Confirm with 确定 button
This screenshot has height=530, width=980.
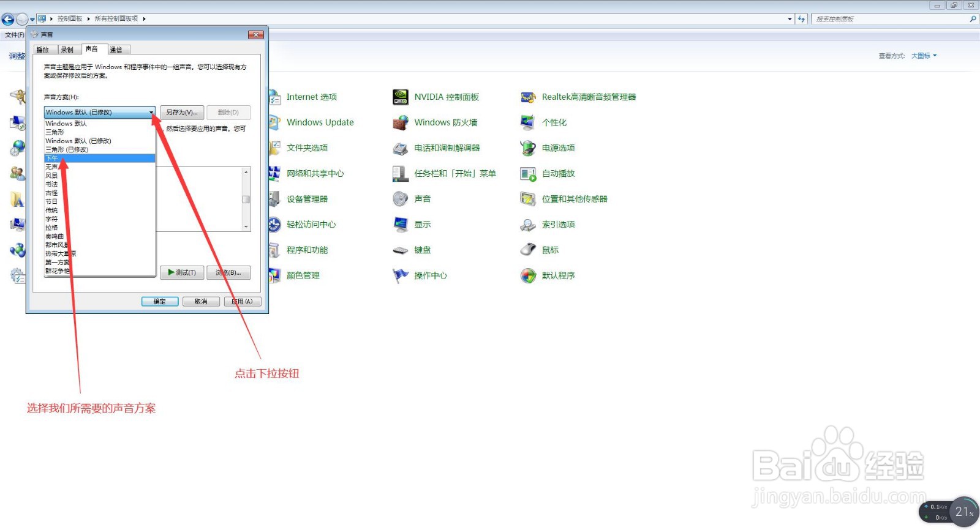pyautogui.click(x=160, y=302)
